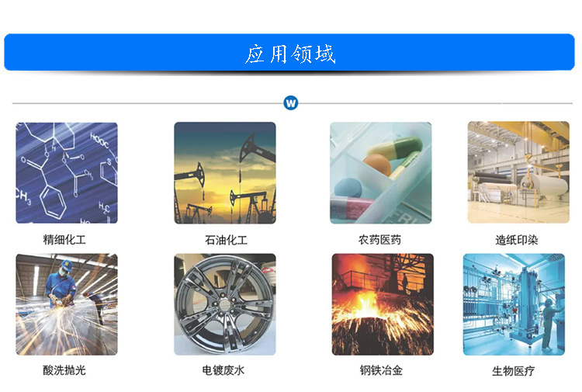Image resolution: width=582 pixels, height=392 pixels.
Task: Click the 石油化工 text label
Action: pos(226,240)
